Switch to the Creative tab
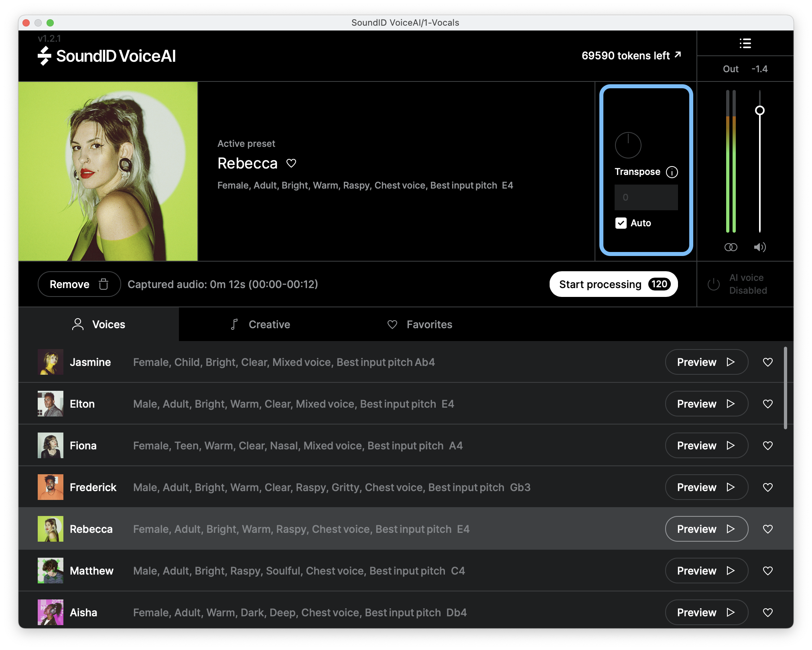 point(260,324)
